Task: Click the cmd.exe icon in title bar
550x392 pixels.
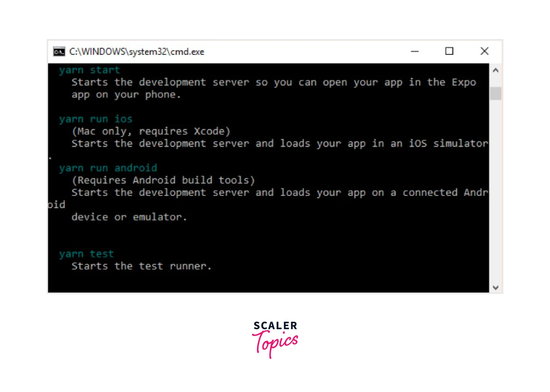Action: (x=59, y=52)
